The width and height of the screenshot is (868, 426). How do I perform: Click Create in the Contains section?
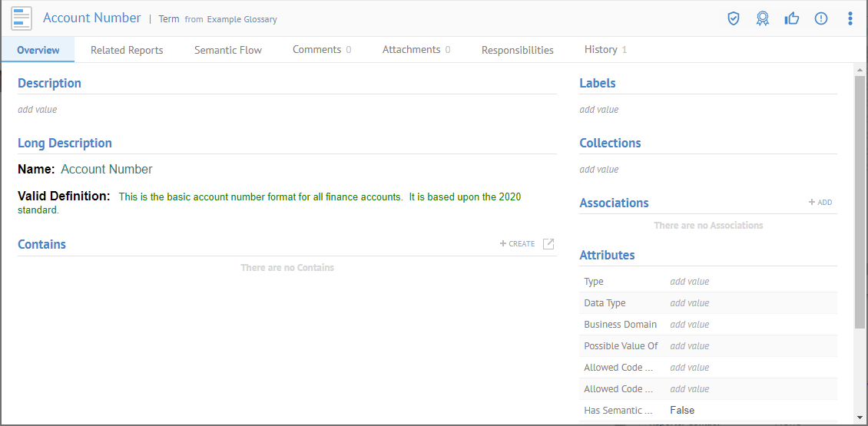tap(517, 244)
